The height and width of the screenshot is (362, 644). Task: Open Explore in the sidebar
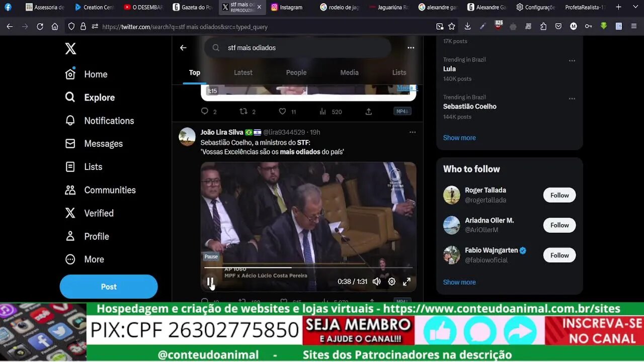pyautogui.click(x=90, y=98)
